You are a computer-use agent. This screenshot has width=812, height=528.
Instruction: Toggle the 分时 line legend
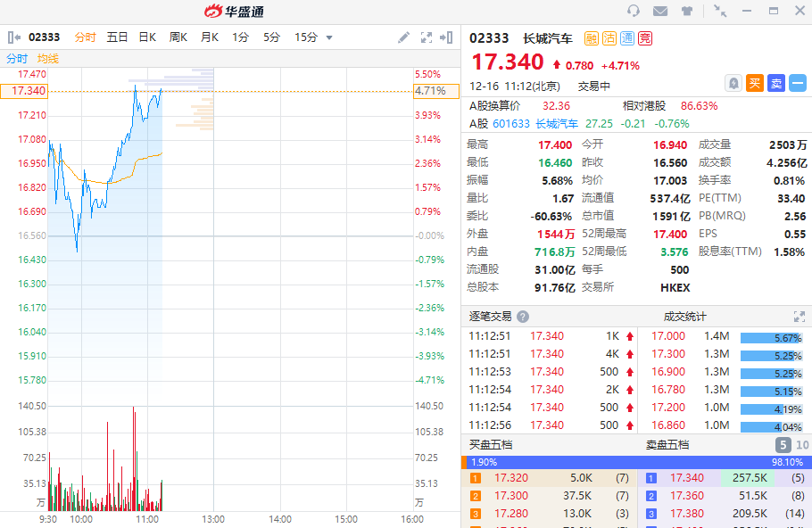17,59
